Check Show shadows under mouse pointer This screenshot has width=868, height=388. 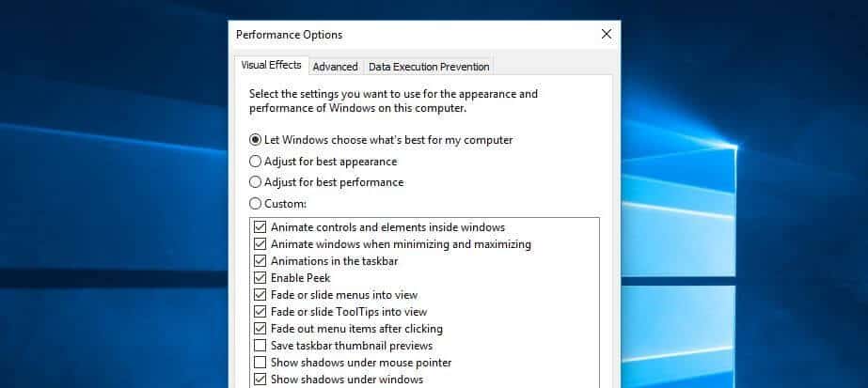click(x=260, y=363)
